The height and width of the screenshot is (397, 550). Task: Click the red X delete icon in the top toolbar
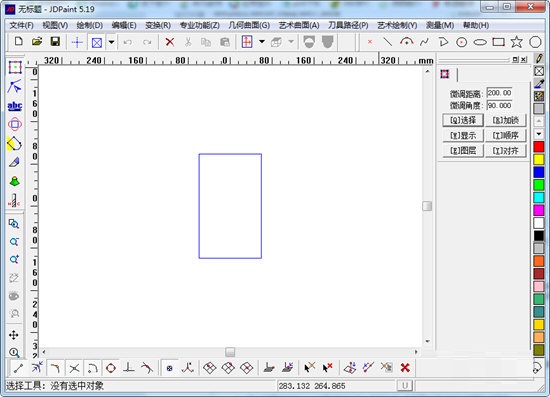click(170, 42)
